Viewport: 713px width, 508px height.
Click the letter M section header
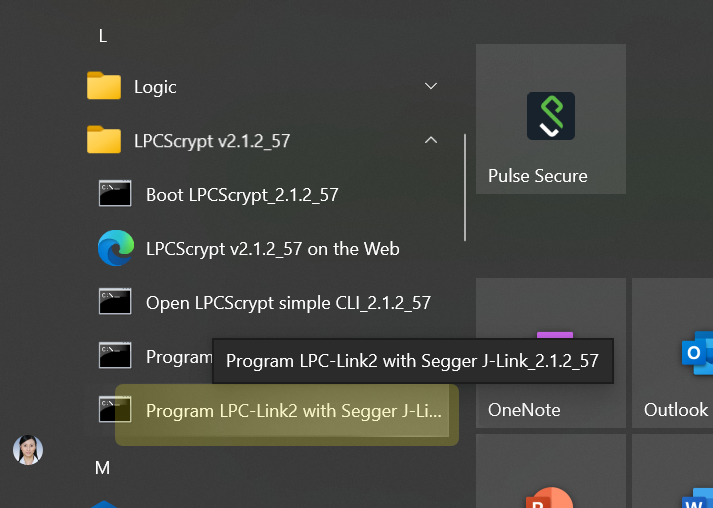[102, 467]
